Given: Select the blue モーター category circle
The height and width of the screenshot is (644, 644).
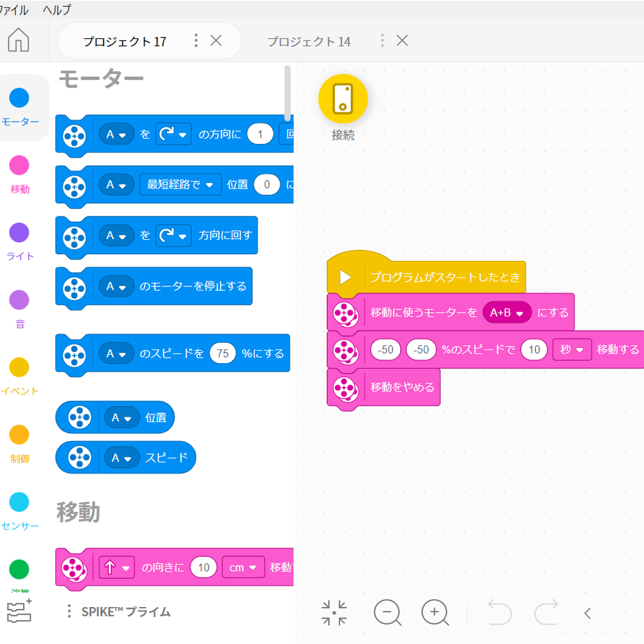Looking at the screenshot, I should pos(19,98).
